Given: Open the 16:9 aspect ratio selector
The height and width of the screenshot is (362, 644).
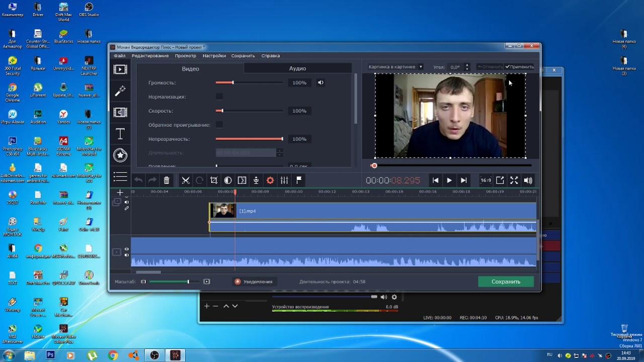Looking at the screenshot, I should [486, 180].
